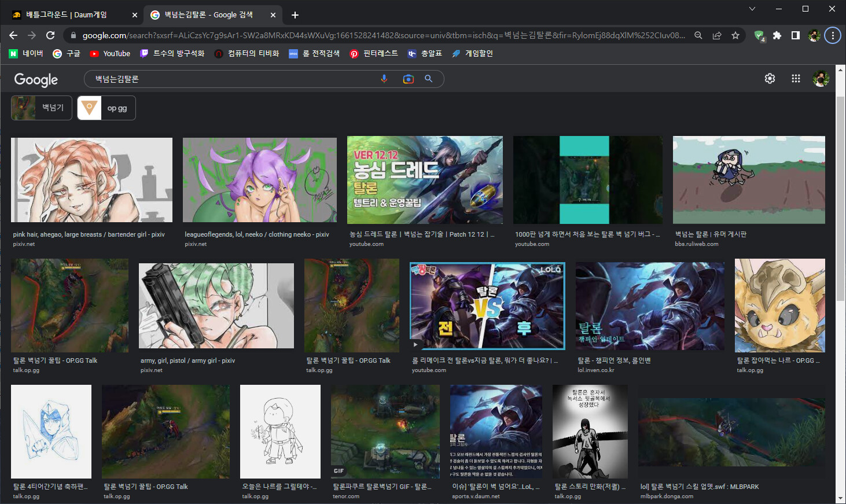Bookmark this page with star icon
Screen dimensions: 846x504
point(735,35)
